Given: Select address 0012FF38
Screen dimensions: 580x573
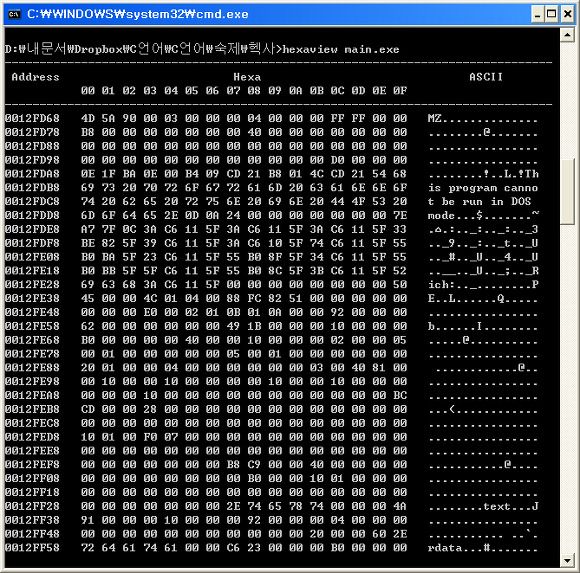Looking at the screenshot, I should (x=32, y=520).
